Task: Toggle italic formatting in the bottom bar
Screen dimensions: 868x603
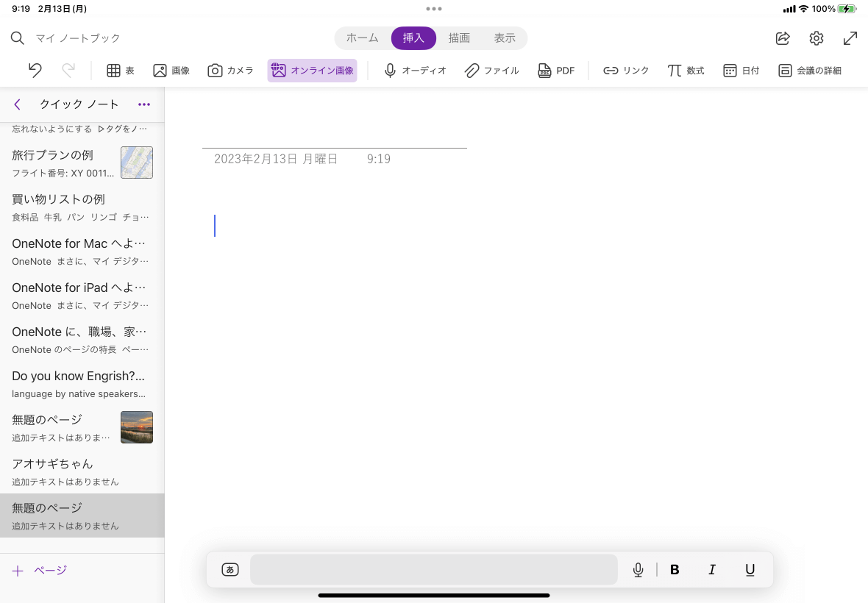Action: click(x=712, y=569)
